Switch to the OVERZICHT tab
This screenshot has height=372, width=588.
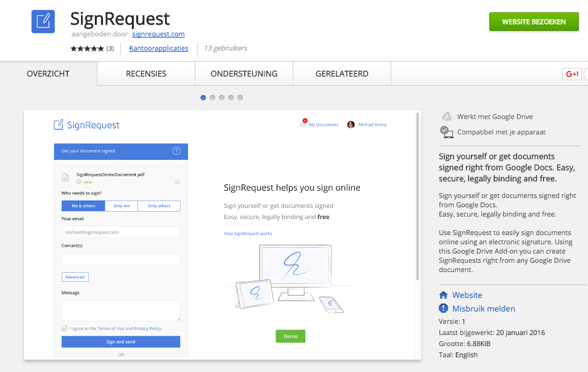tap(48, 73)
